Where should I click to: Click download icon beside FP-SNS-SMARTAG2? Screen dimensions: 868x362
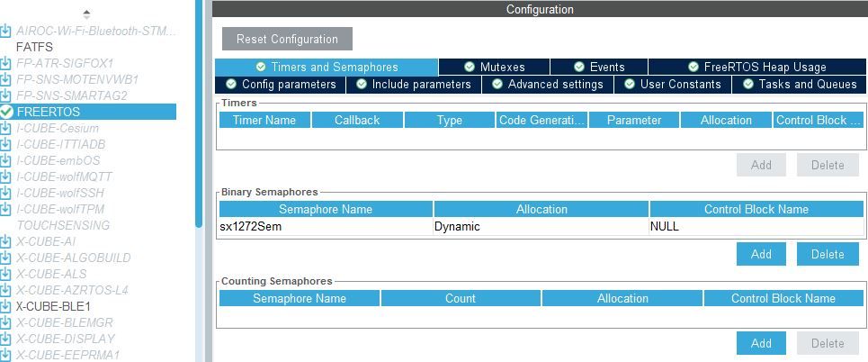click(6, 95)
